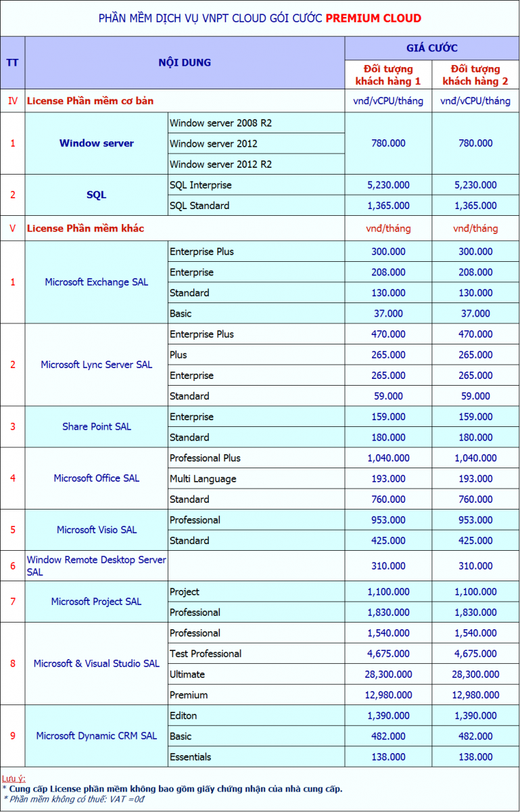
Task: Select the 'Window server 2012 R2' cell
Action: click(x=256, y=164)
